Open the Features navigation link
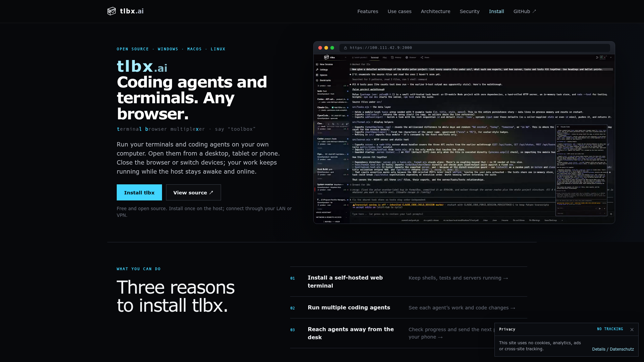644x362 pixels. pos(368,11)
